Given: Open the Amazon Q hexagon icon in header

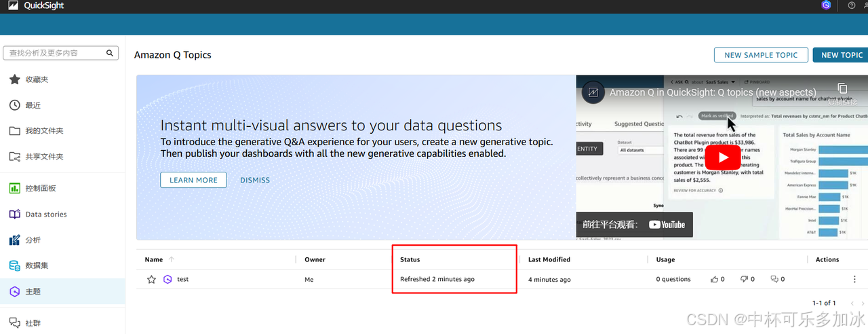Looking at the screenshot, I should point(826,5).
